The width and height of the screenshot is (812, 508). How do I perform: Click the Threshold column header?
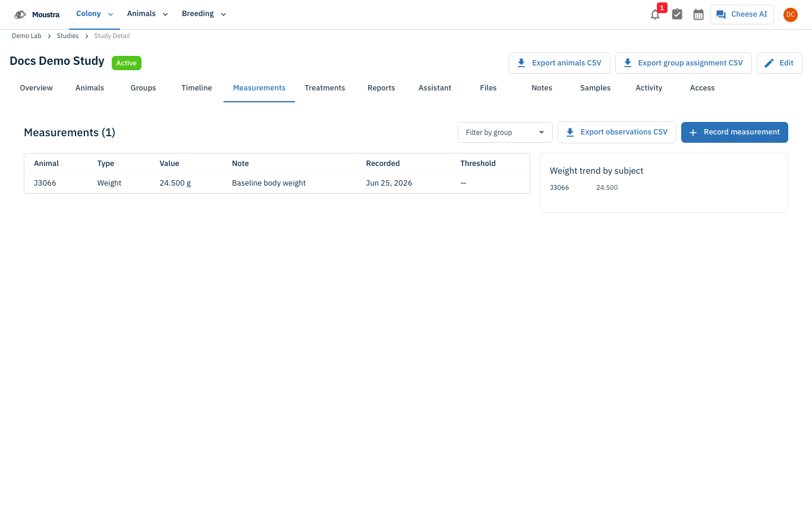pyautogui.click(x=478, y=164)
